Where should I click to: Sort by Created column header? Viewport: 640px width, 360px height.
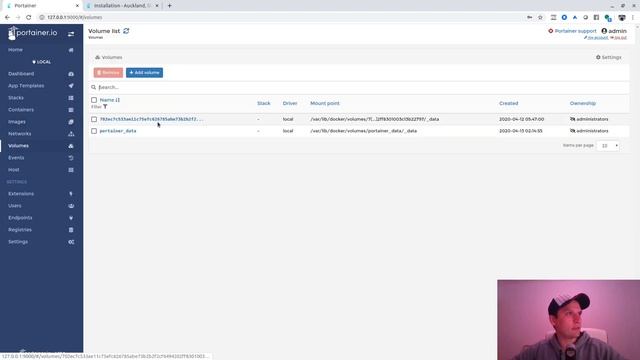(509, 103)
